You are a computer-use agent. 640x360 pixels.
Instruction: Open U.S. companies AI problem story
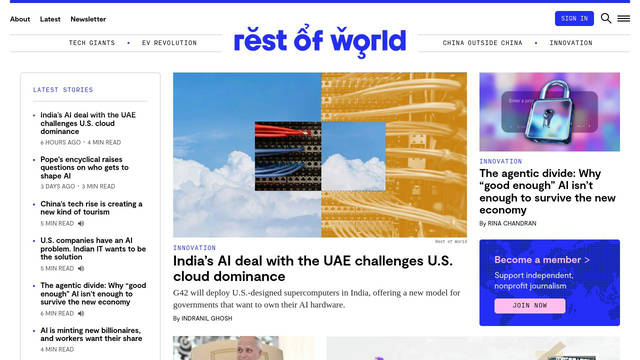tap(93, 249)
